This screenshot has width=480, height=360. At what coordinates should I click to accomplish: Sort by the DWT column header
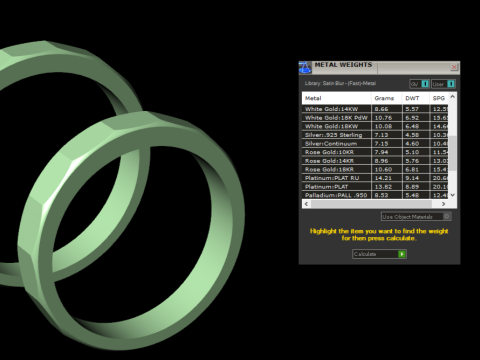tap(416, 98)
